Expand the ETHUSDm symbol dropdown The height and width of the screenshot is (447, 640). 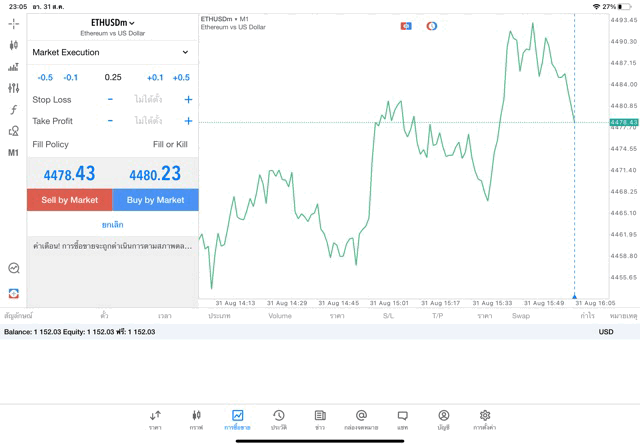click(x=112, y=23)
